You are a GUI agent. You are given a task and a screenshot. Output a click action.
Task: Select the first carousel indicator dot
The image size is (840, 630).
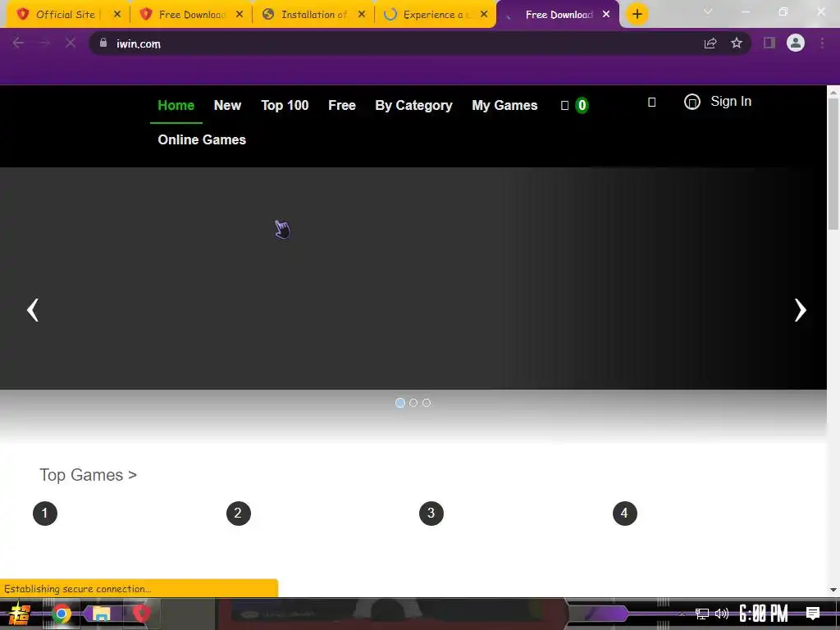[399, 403]
